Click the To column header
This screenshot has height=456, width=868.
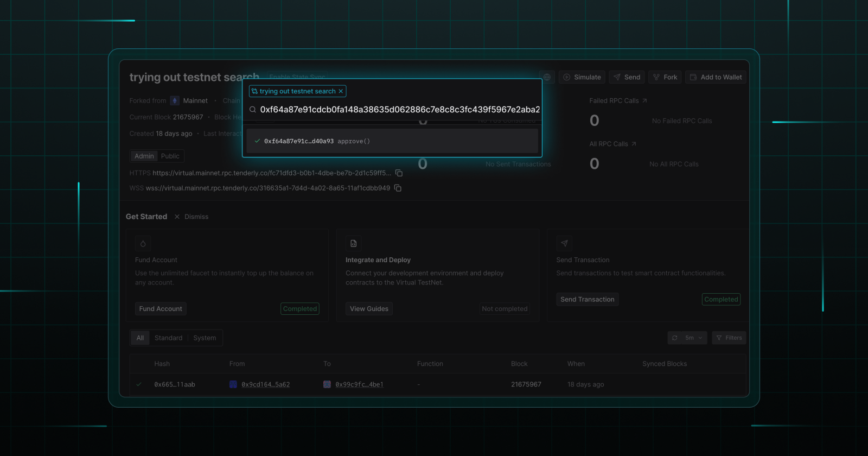[327, 364]
